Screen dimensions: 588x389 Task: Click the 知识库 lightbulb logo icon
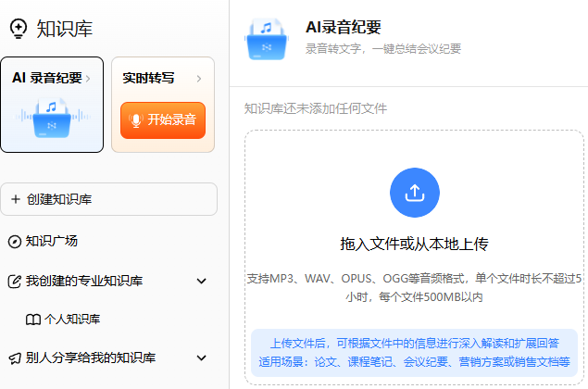(x=18, y=29)
